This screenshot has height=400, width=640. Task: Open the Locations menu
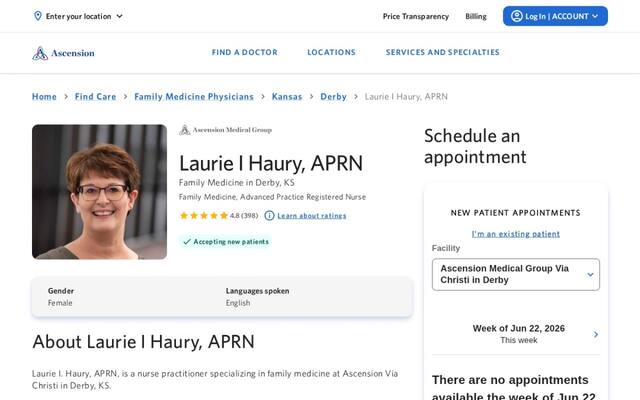click(x=331, y=52)
